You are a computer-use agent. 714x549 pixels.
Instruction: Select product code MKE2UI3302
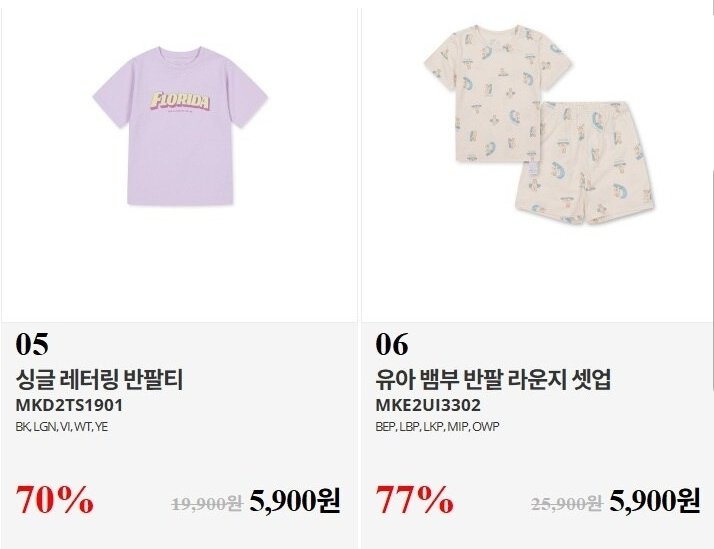tap(428, 406)
